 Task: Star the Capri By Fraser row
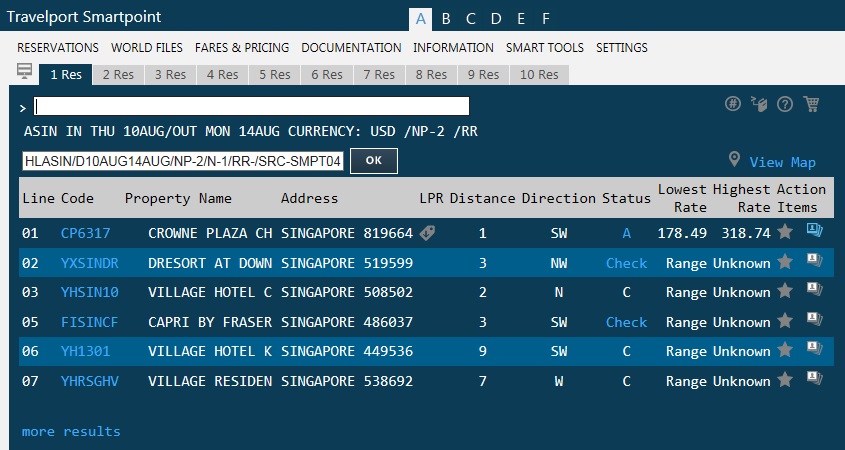pos(785,321)
